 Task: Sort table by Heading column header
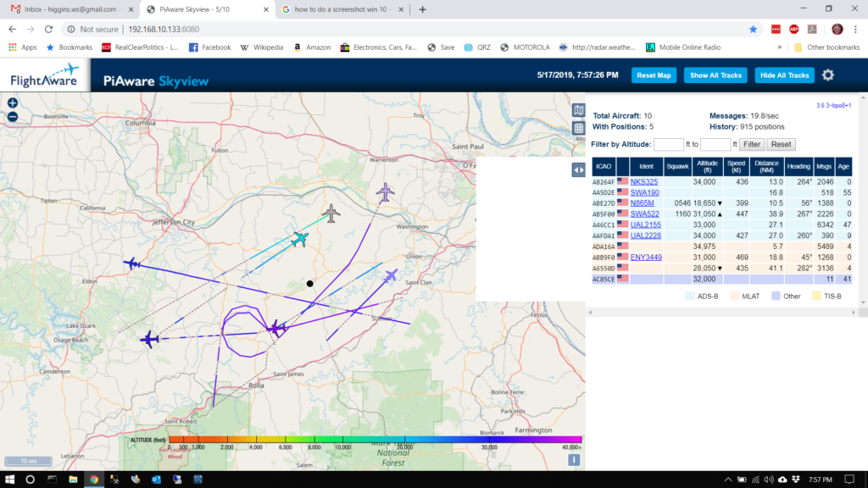point(798,167)
